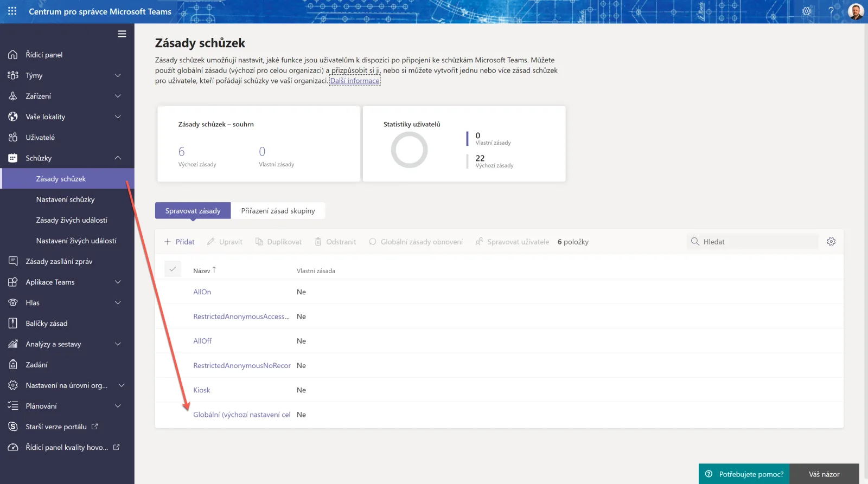Expand the Zařízení section chevron

point(118,96)
